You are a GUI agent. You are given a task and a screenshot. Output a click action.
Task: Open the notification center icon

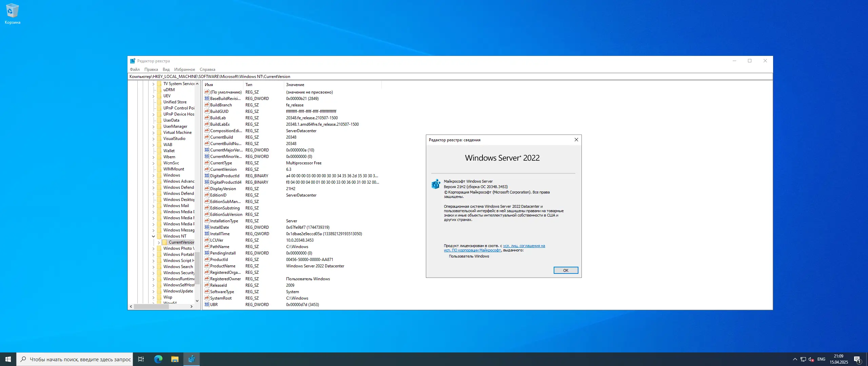pyautogui.click(x=857, y=359)
